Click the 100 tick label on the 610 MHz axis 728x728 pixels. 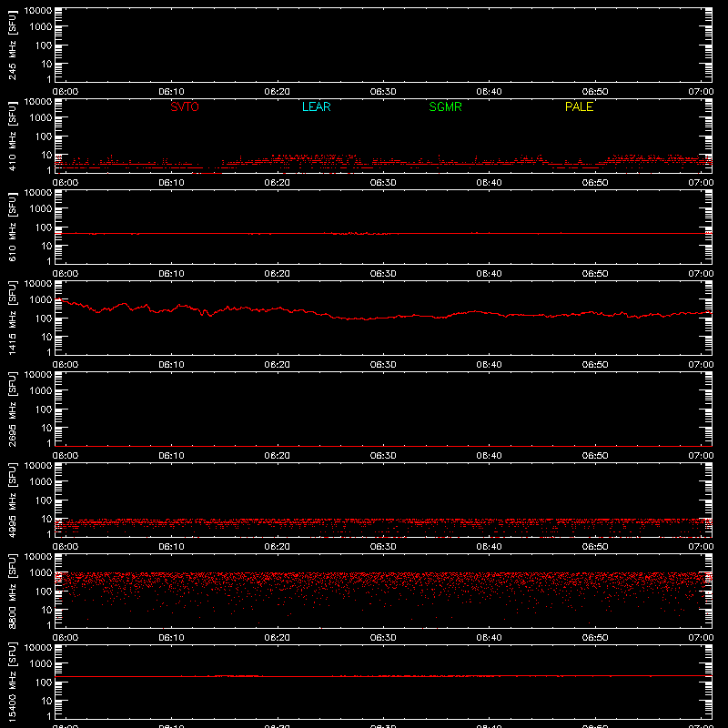coord(44,227)
